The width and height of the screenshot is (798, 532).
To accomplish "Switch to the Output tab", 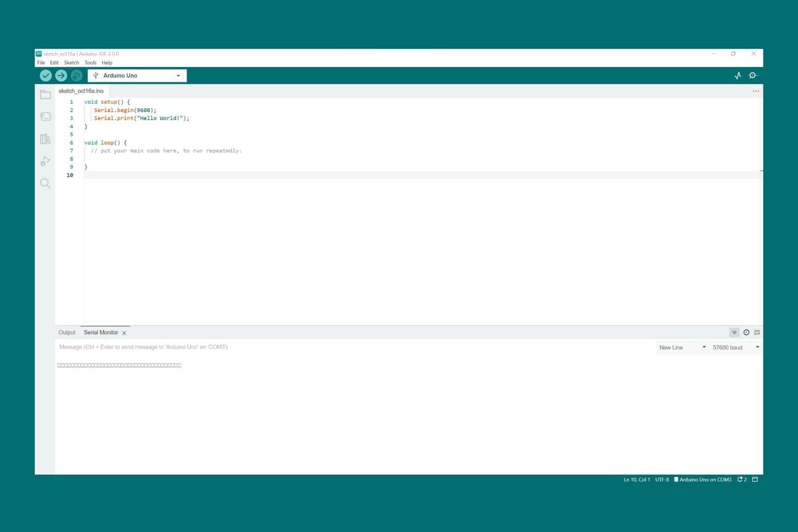I will pyautogui.click(x=67, y=332).
